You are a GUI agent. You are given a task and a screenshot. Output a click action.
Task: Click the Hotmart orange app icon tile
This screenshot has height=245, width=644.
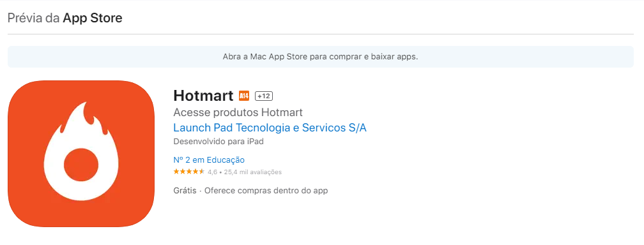click(81, 154)
